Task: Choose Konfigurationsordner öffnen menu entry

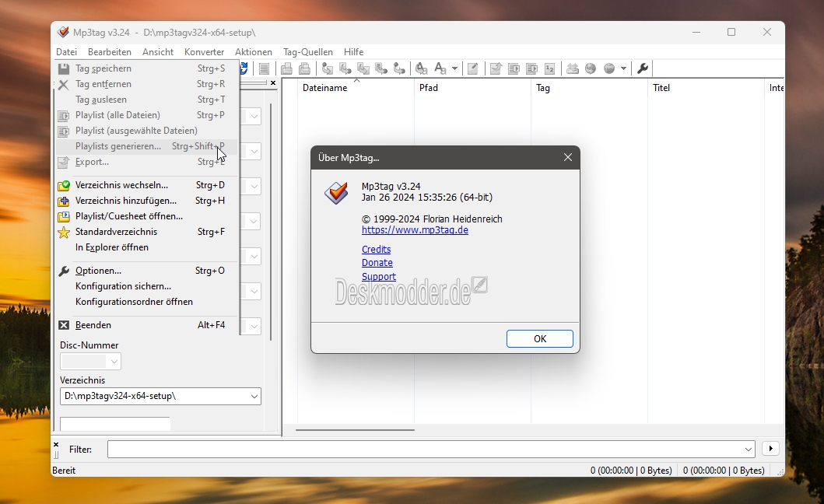Action: click(146, 302)
